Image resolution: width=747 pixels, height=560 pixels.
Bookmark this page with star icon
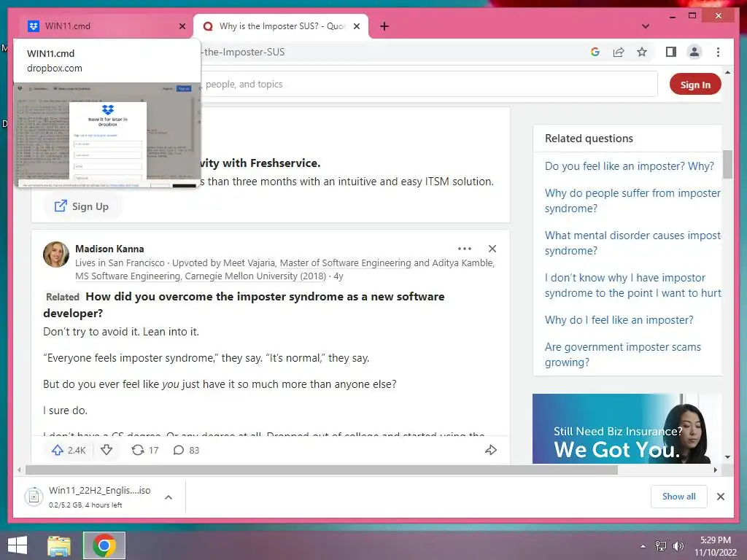[642, 52]
